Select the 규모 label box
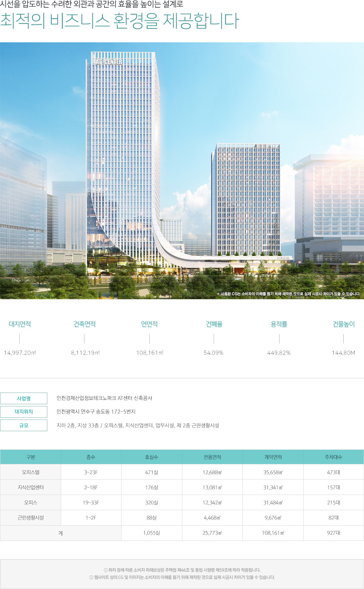Screen dimensions: 364x589 tap(24, 425)
